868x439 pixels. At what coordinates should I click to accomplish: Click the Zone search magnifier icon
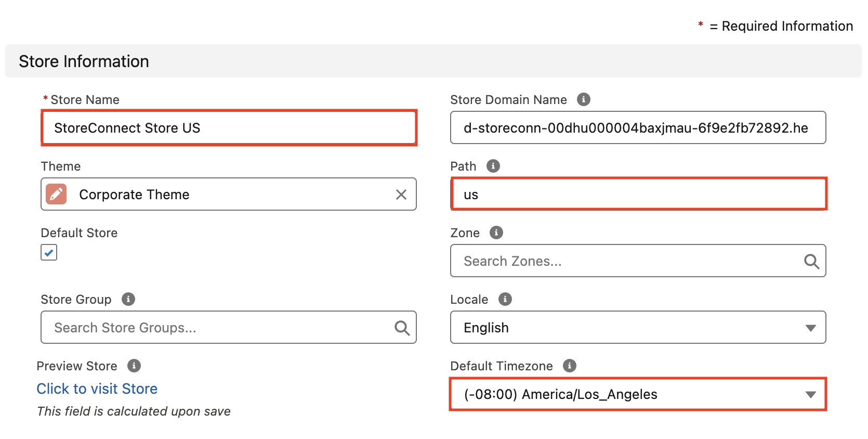811,261
